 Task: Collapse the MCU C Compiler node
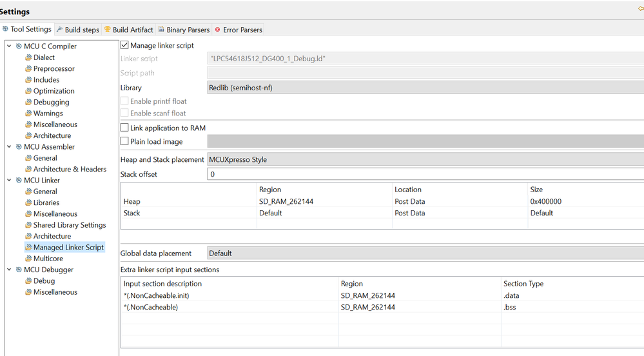(9, 46)
